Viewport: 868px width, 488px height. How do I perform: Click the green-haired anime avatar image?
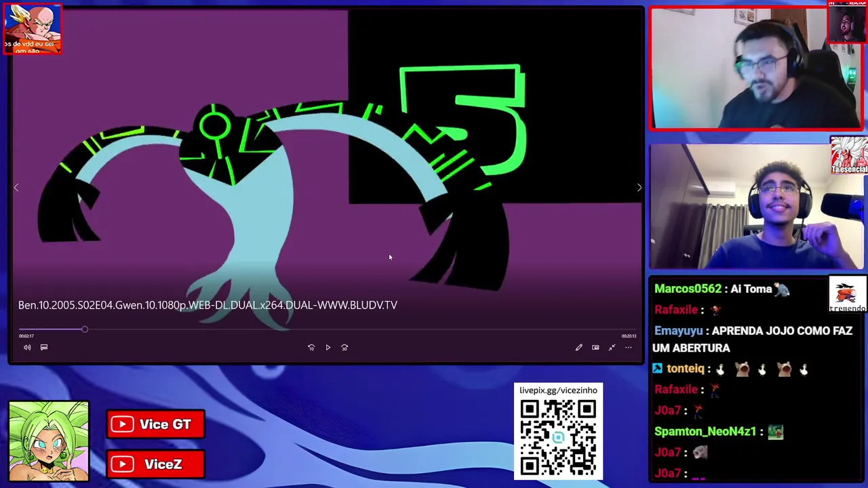[x=49, y=441]
